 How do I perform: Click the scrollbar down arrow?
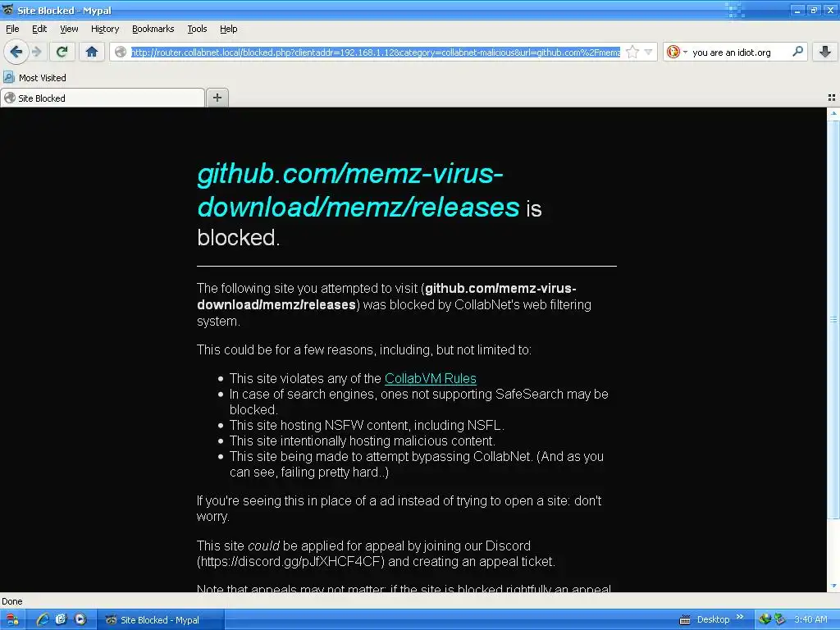pos(833,586)
